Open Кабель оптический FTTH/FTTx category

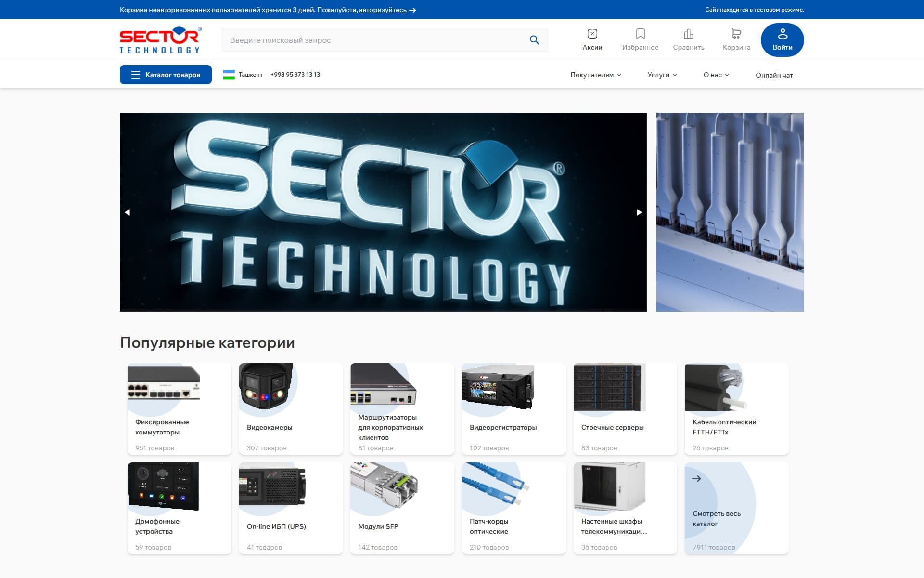point(737,409)
